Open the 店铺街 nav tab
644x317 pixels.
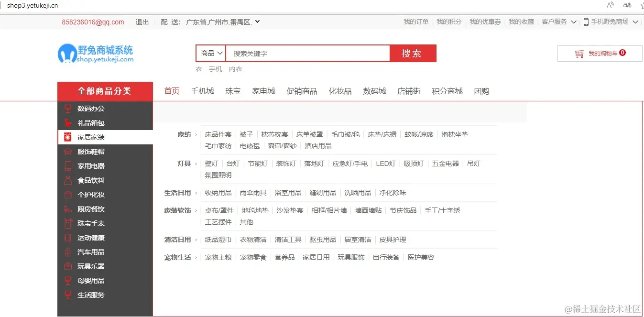coord(409,91)
